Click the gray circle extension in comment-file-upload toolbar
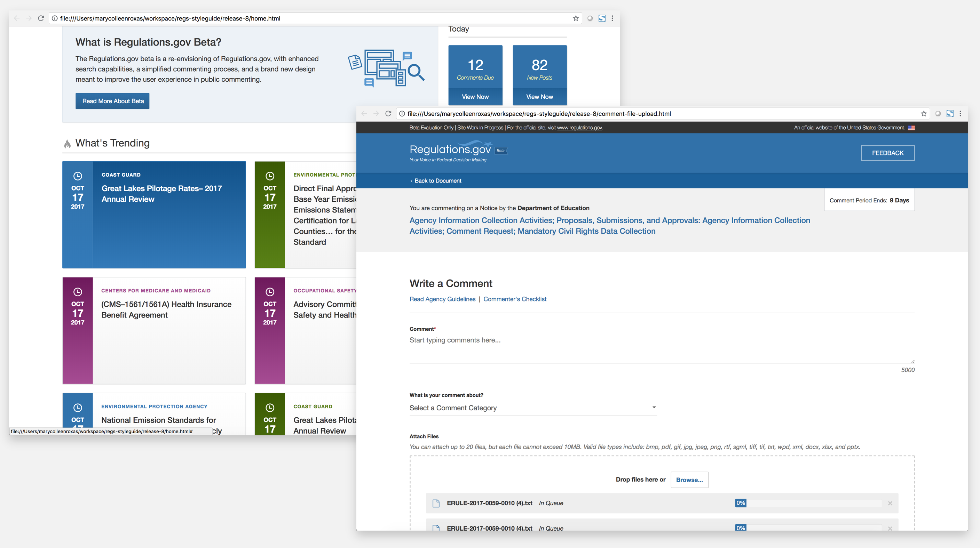Image resolution: width=980 pixels, height=548 pixels. point(938,114)
